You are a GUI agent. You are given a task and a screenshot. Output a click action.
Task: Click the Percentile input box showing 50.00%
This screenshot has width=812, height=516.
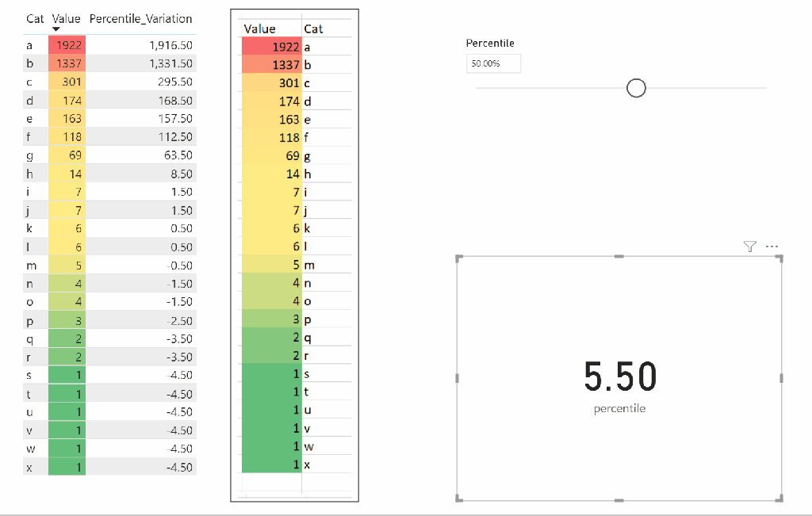(493, 63)
